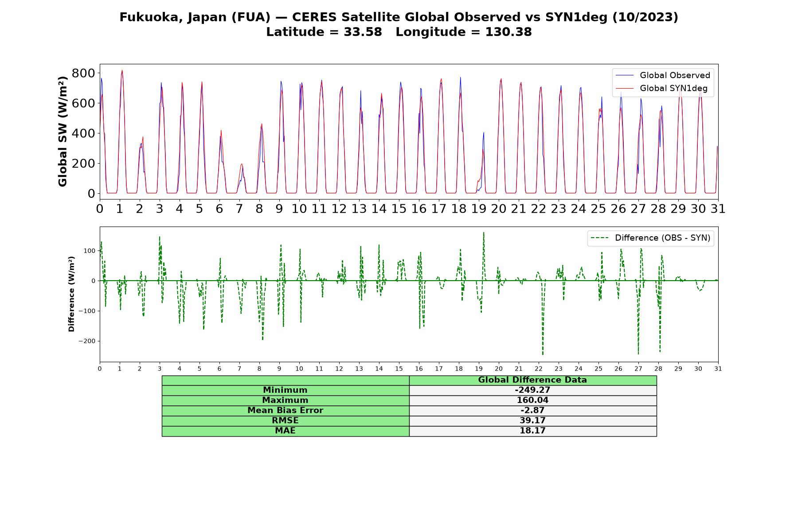Click day 15 tick on top chart axis
The image size is (798, 532).
click(399, 209)
